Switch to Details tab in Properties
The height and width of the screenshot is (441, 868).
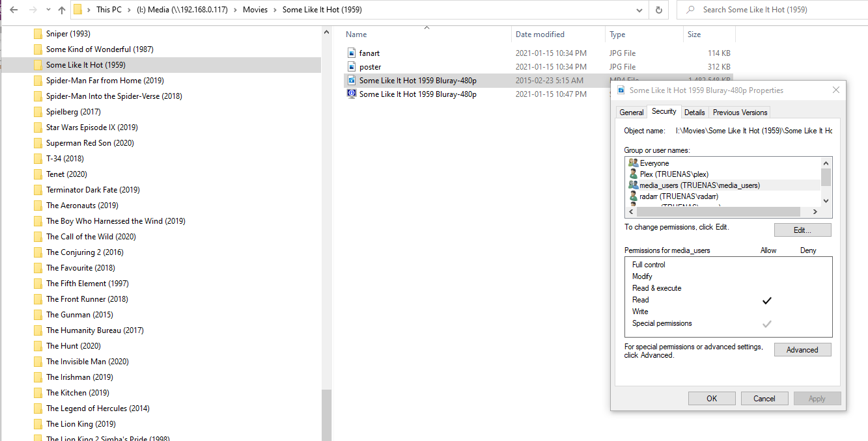point(695,113)
